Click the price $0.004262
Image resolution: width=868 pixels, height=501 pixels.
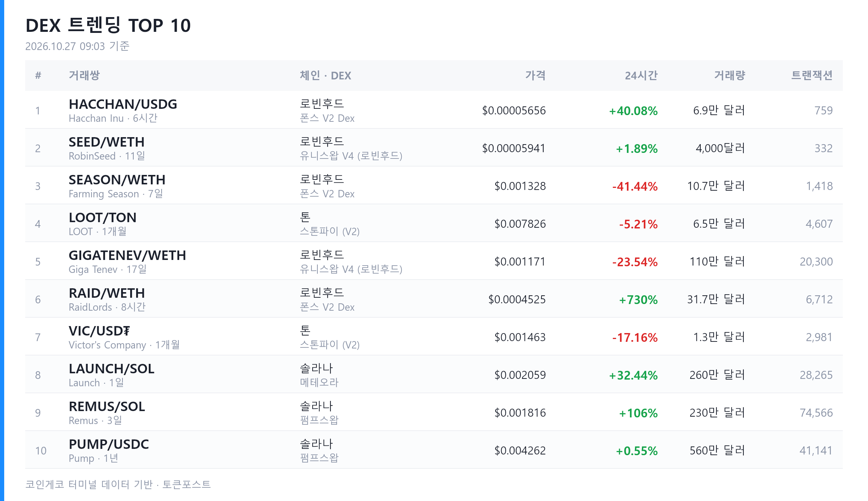click(520, 451)
